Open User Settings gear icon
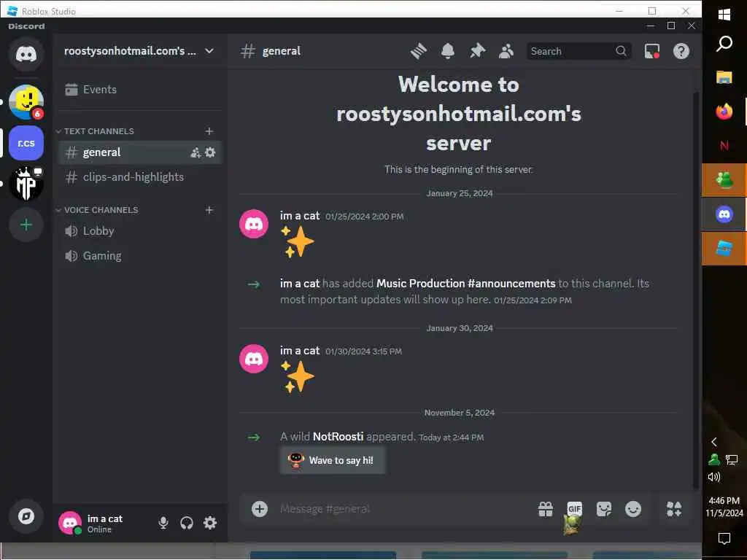 [x=210, y=523]
